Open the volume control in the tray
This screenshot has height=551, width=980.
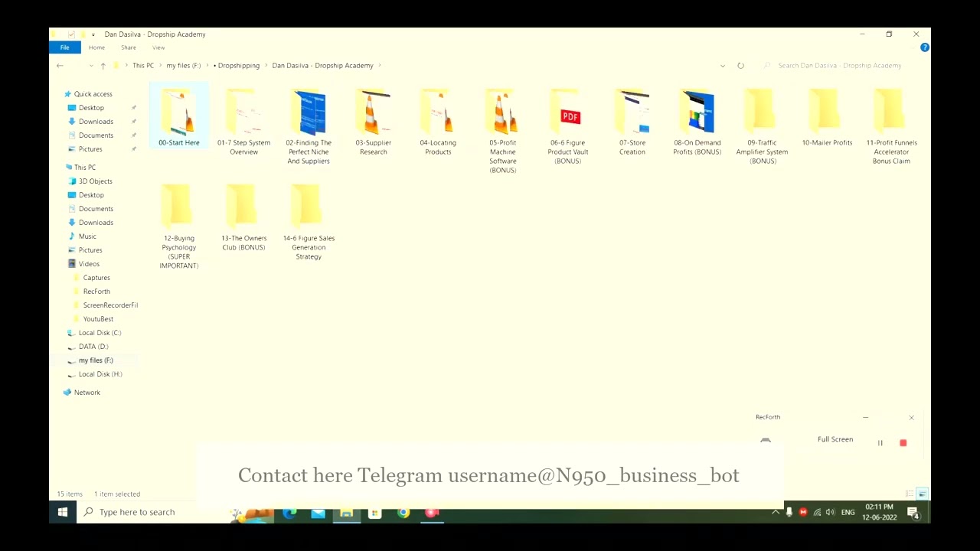pyautogui.click(x=830, y=513)
